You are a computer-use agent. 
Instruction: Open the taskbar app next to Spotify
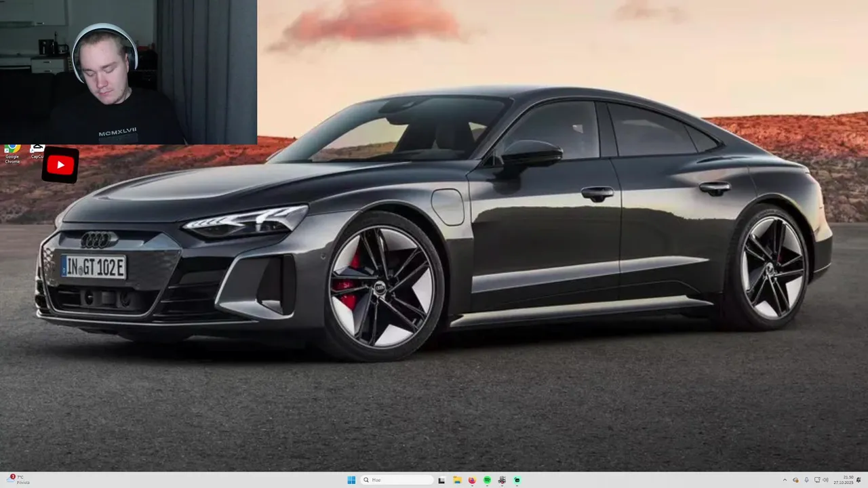[x=502, y=480]
